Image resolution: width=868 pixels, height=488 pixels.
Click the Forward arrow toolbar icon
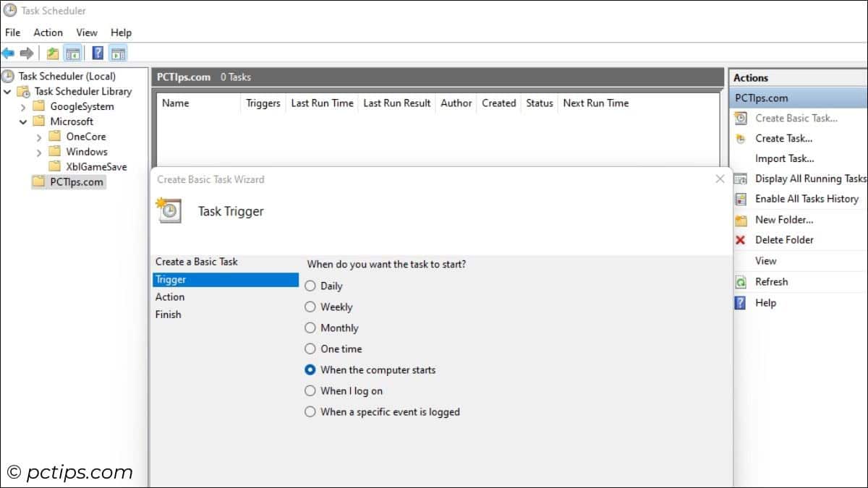point(27,53)
